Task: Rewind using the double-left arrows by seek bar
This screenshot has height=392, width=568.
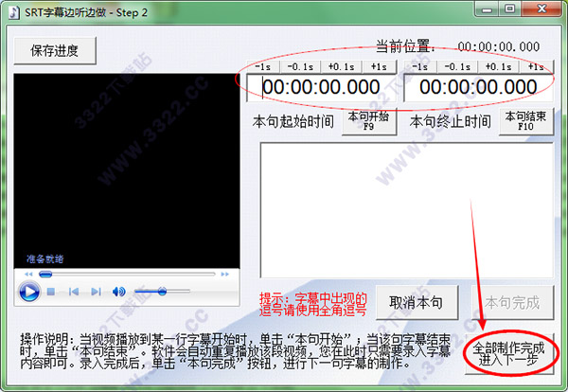Action: tap(28, 275)
